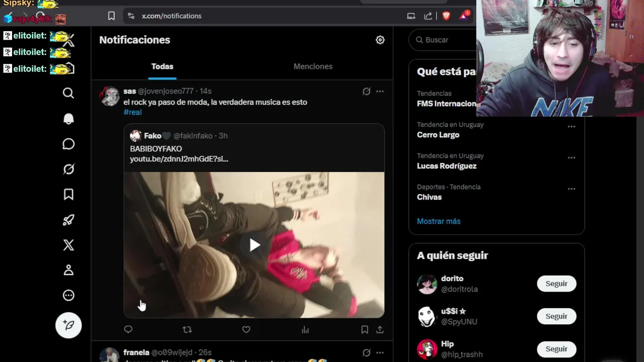Click Grok icon on the sas post
Screen dimensions: 644x362
click(x=366, y=91)
